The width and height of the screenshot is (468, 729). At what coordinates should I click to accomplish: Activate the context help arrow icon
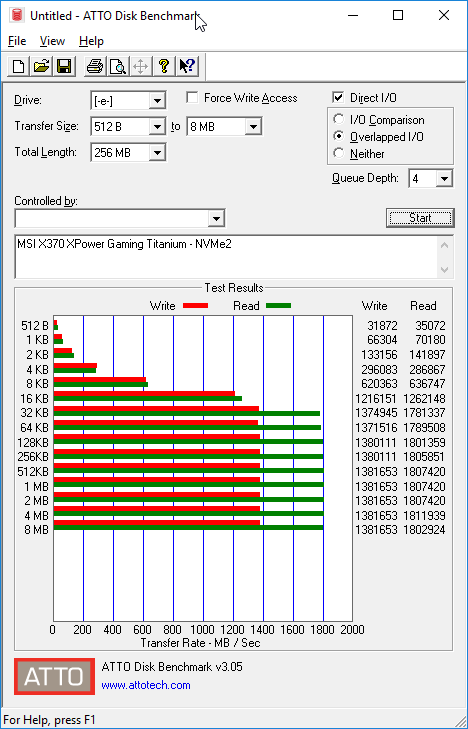pyautogui.click(x=187, y=66)
